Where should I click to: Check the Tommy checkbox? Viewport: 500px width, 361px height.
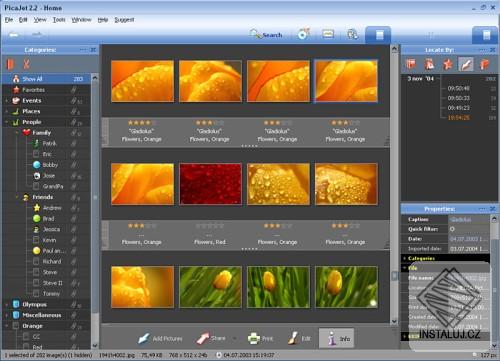coord(36,293)
